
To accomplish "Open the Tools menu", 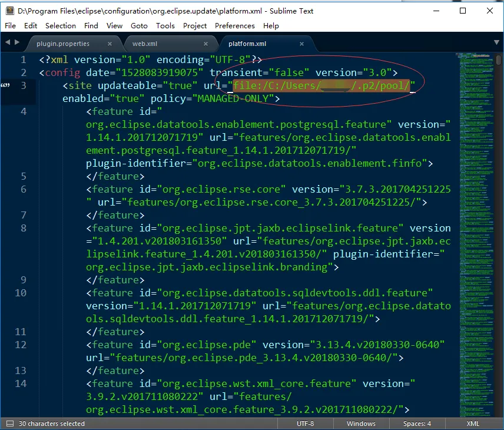I will pos(165,26).
